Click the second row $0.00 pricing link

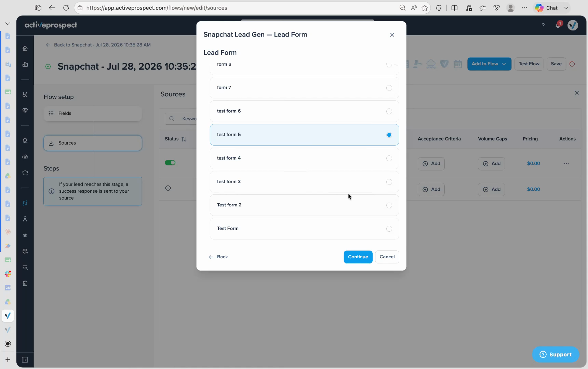pos(533,190)
